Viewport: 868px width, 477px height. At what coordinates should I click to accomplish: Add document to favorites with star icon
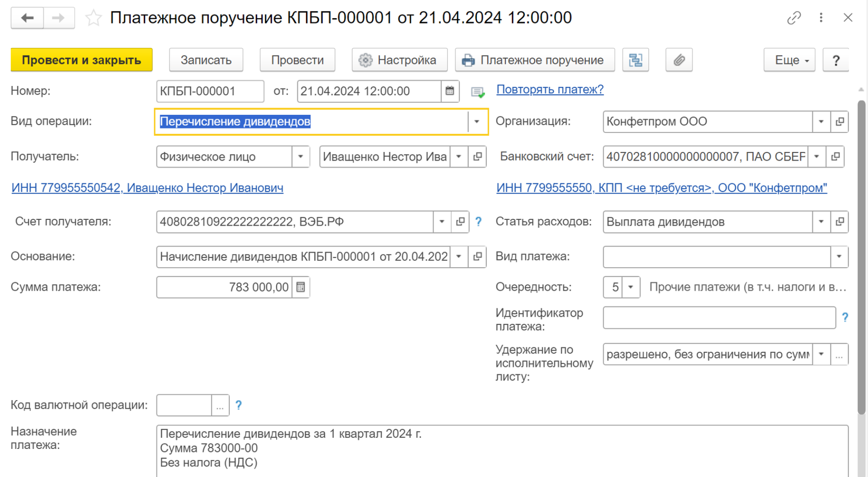pyautogui.click(x=93, y=18)
